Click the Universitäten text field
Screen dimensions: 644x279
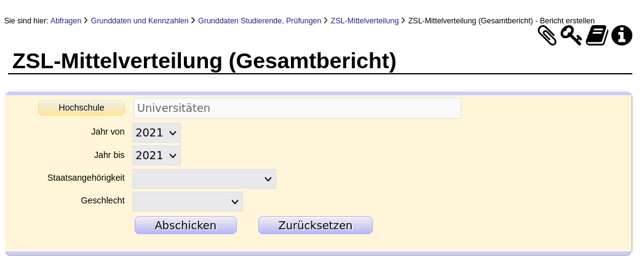point(297,108)
